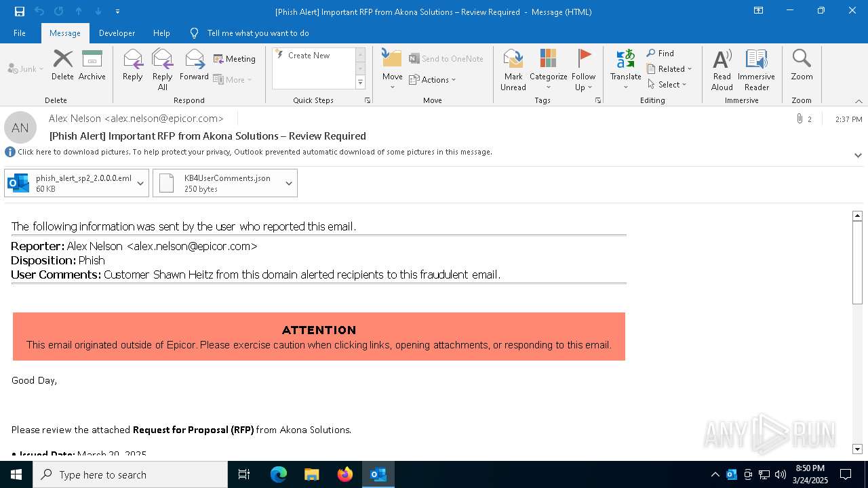Screen dimensions: 868x488
Task: Open the phish_alert_sp2_2.0.0.0.eml attachment
Action: click(x=70, y=183)
